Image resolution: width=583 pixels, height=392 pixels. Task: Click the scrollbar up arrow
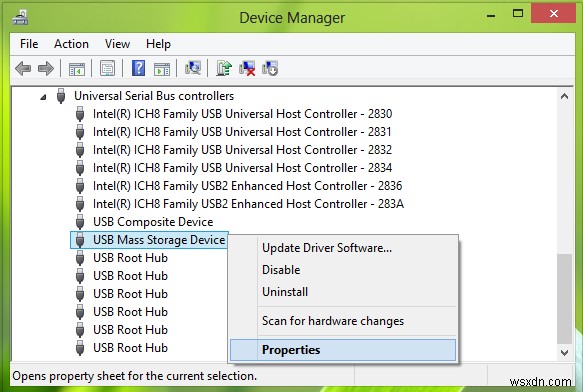click(x=564, y=96)
